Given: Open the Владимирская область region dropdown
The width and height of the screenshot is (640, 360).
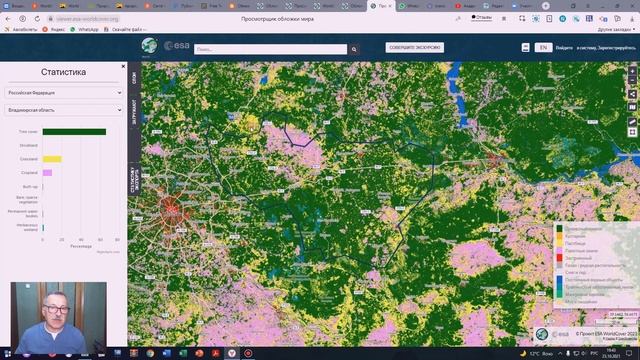Looking at the screenshot, I should click(64, 110).
